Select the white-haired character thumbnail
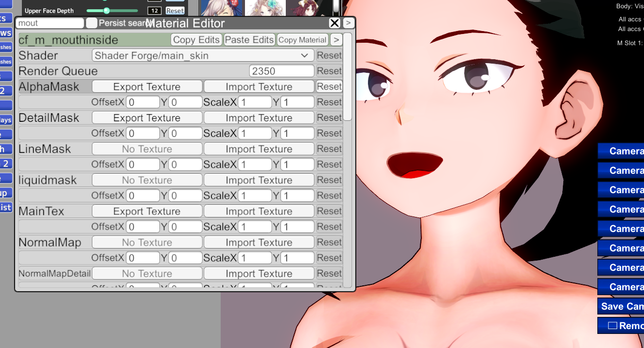Viewport: 644px width, 348px height. [215, 7]
